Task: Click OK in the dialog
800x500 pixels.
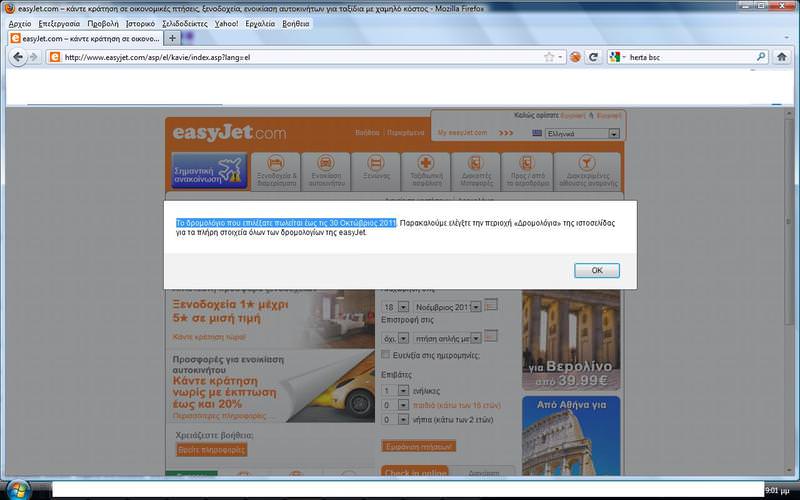Action: (596, 270)
